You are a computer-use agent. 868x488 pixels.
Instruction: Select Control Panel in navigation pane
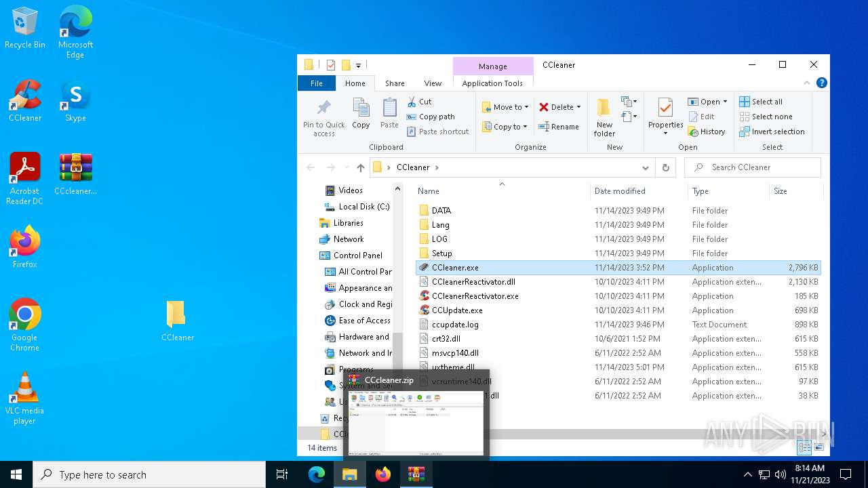[x=351, y=256]
